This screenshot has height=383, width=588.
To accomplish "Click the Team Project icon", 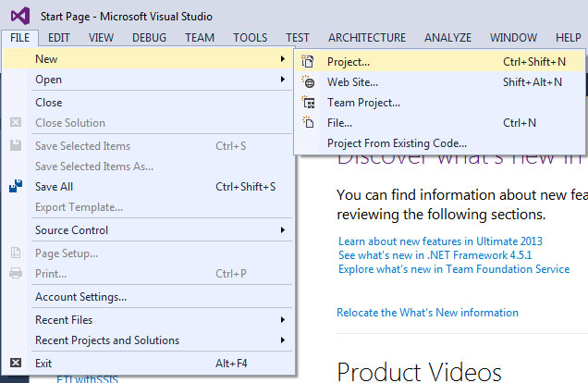I will point(308,102).
